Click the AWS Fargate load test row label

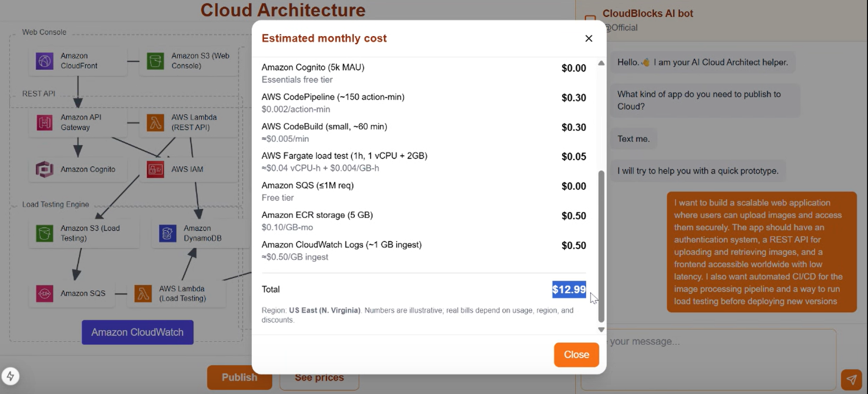[x=344, y=156]
